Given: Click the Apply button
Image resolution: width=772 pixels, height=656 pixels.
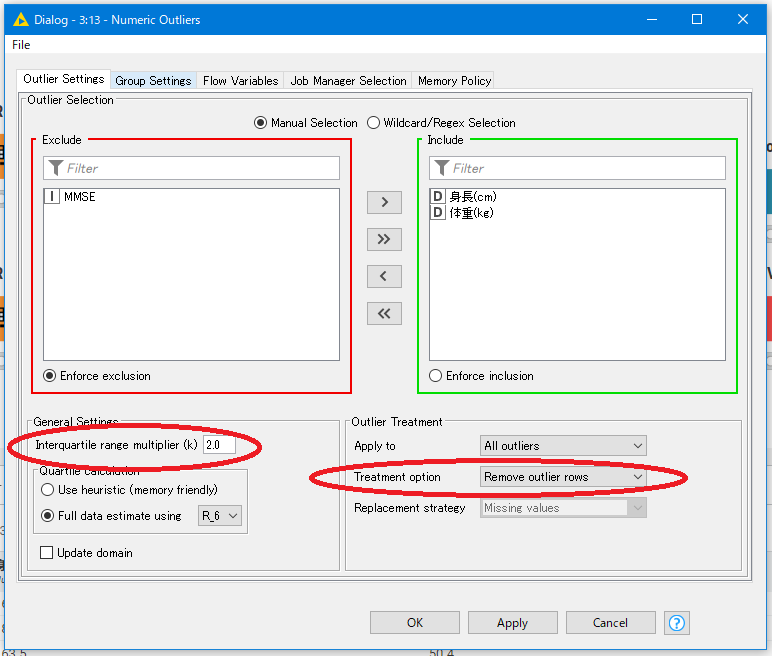Looking at the screenshot, I should [512, 622].
